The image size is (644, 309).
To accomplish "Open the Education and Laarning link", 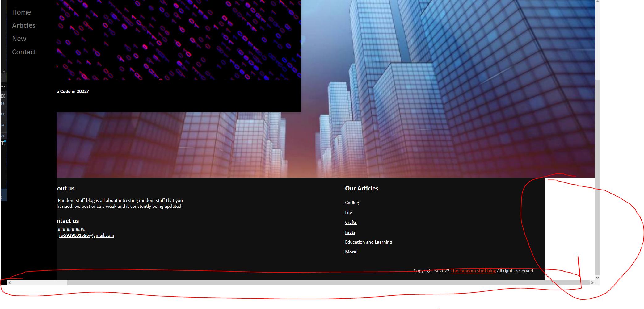I will click(x=368, y=242).
